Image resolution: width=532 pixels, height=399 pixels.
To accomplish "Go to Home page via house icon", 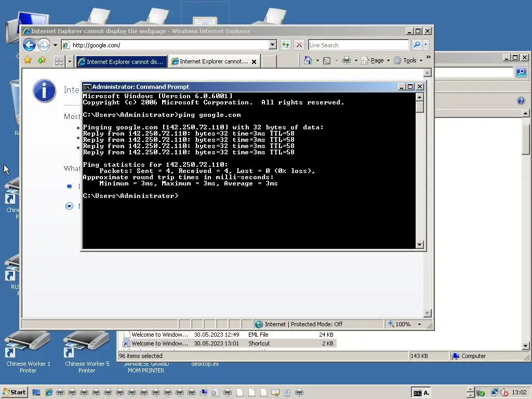I will click(308, 60).
